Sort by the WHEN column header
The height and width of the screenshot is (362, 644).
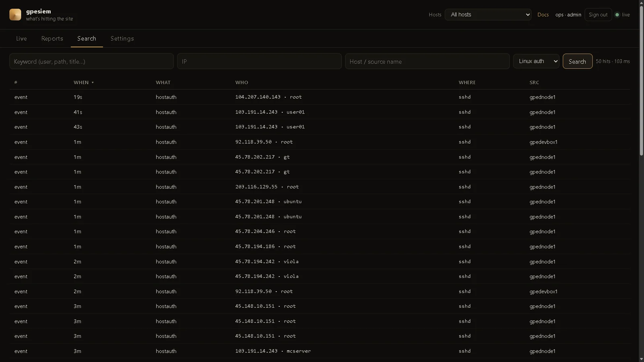click(83, 82)
